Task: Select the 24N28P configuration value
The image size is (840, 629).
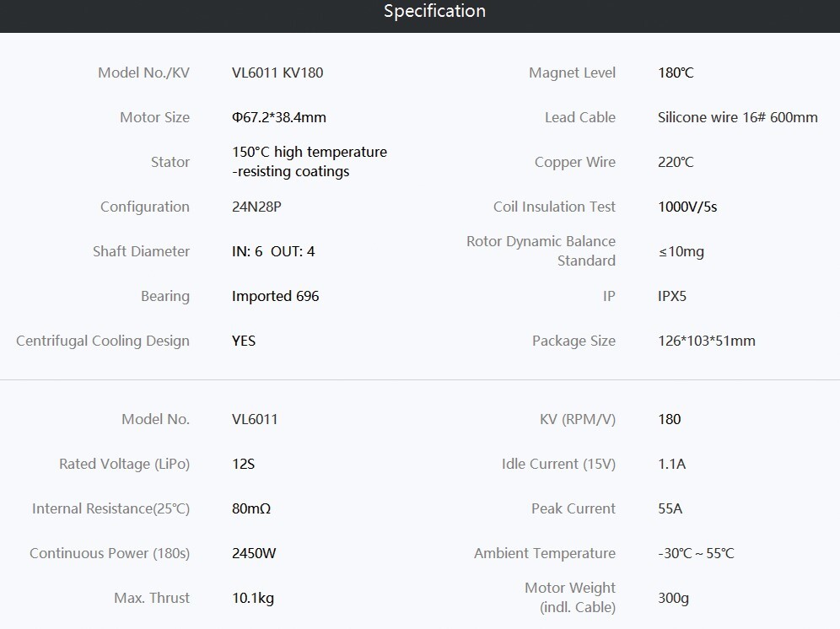Action: 256,207
